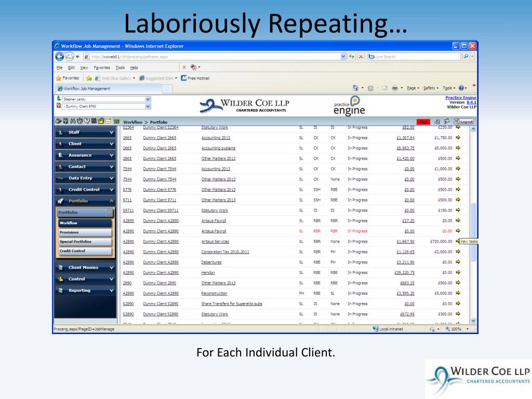Click View tasks arrow for Artaius Services row
The image size is (532, 399).
tap(458, 241)
